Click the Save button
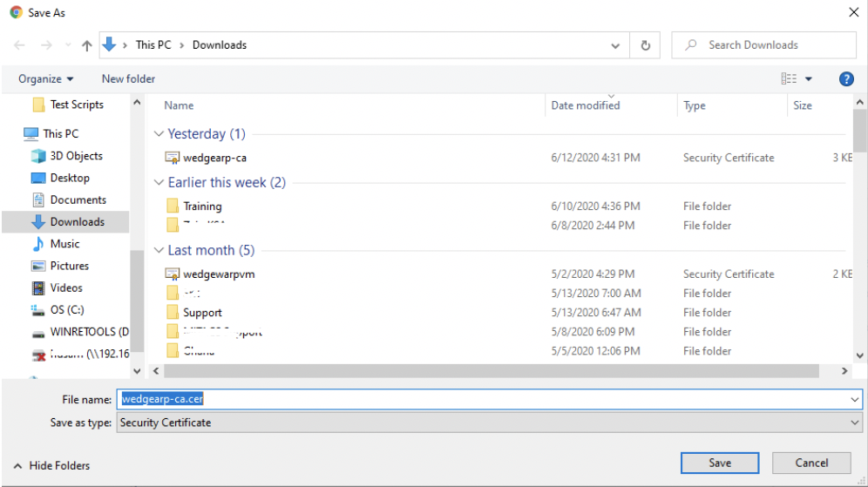868x487 pixels. (719, 463)
